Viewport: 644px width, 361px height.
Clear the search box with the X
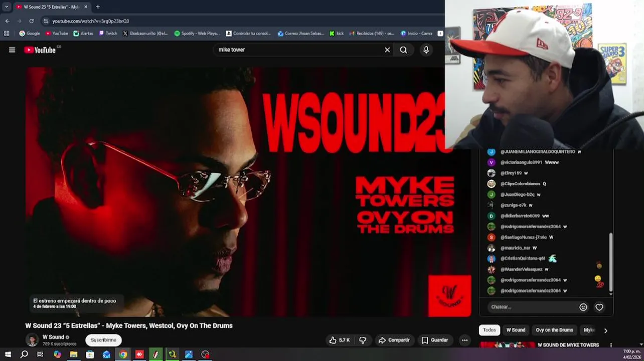tap(387, 50)
